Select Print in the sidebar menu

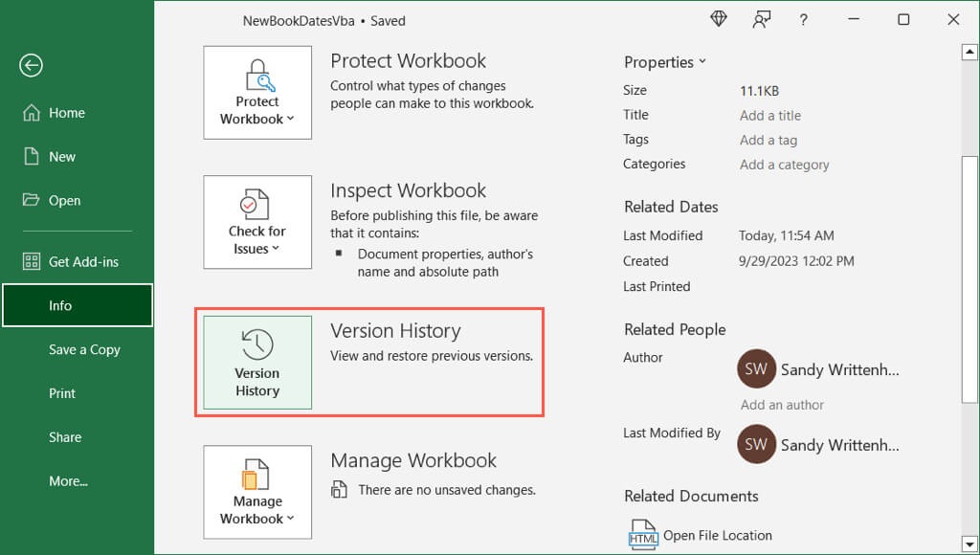(62, 393)
